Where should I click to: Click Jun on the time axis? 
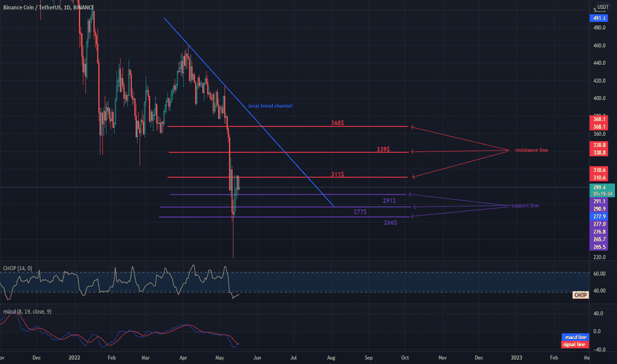click(257, 357)
